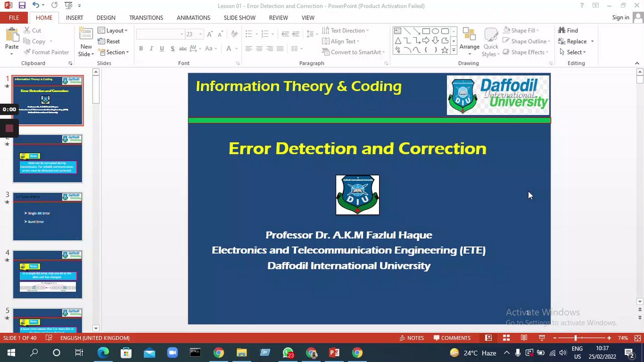
Task: Select slide 4 thumbnail in panel
Action: (47, 275)
